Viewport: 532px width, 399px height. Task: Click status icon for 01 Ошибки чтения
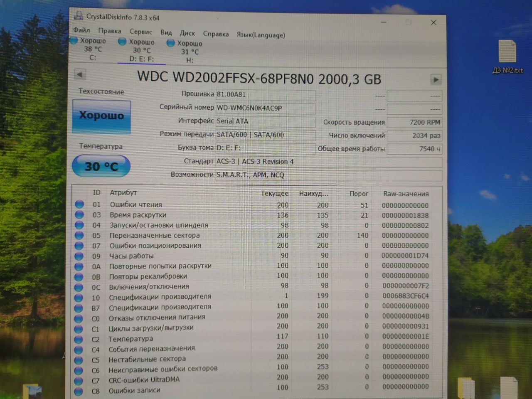point(79,204)
